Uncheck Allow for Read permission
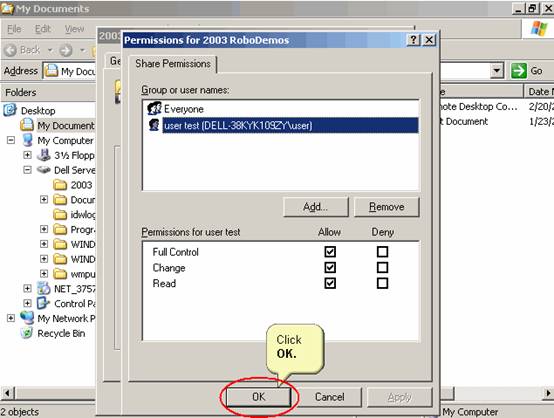 point(330,283)
